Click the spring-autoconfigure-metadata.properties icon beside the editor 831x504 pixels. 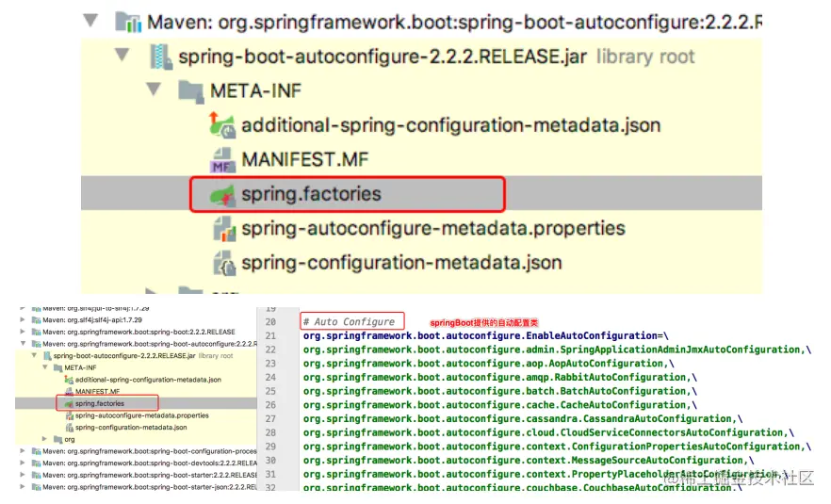pos(69,415)
